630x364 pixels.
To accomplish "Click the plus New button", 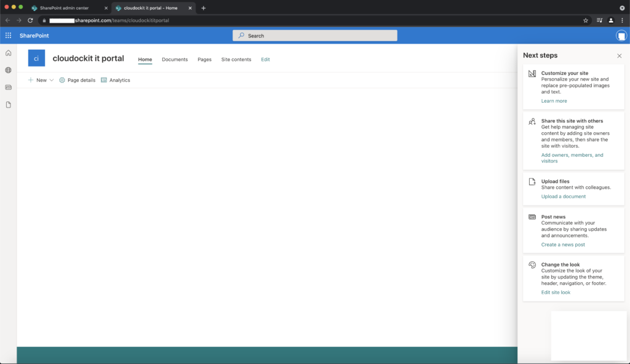I will tap(38, 80).
